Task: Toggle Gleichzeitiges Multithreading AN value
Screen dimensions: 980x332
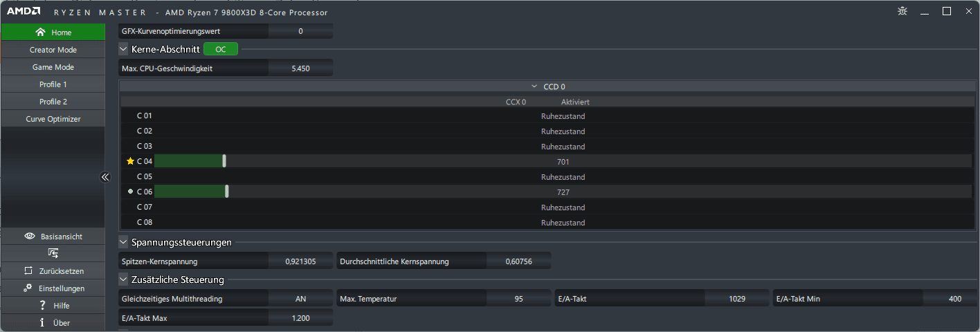Action: click(300, 299)
